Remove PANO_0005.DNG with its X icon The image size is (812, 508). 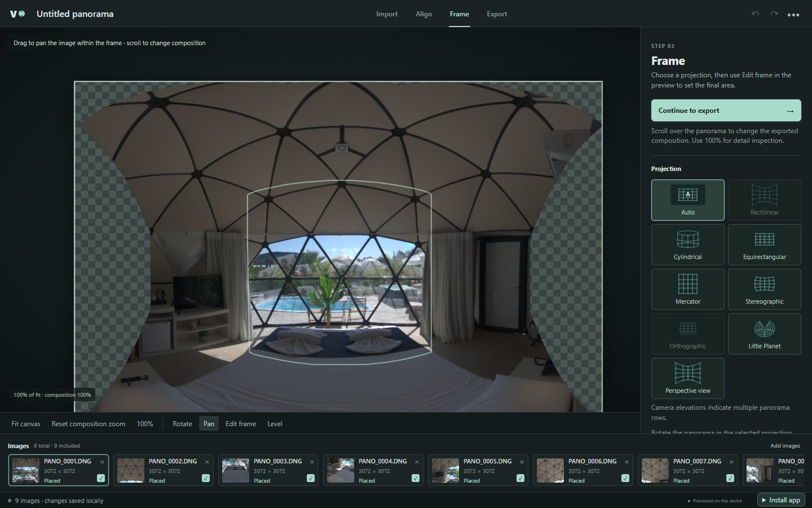(522, 462)
